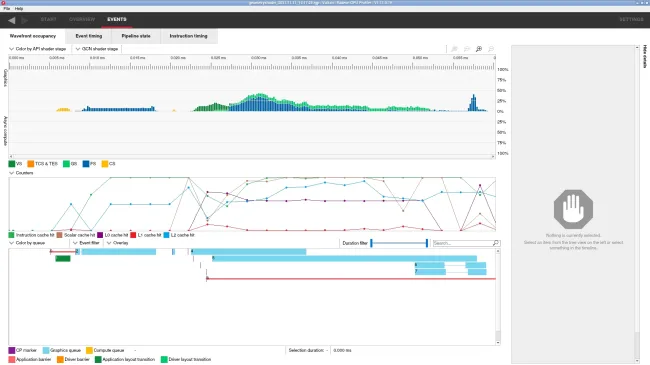Click the application icon in the title bar
This screenshot has height=365, width=650.
3,2
